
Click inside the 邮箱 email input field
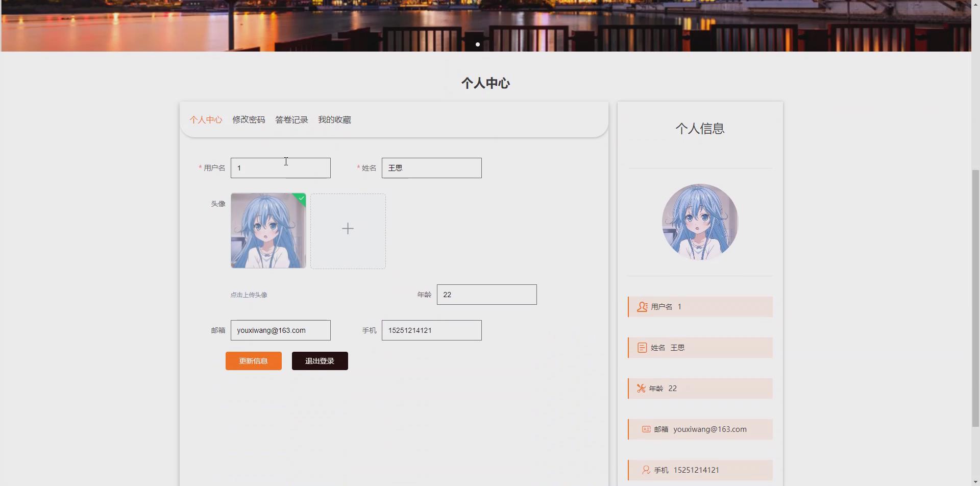[280, 330]
